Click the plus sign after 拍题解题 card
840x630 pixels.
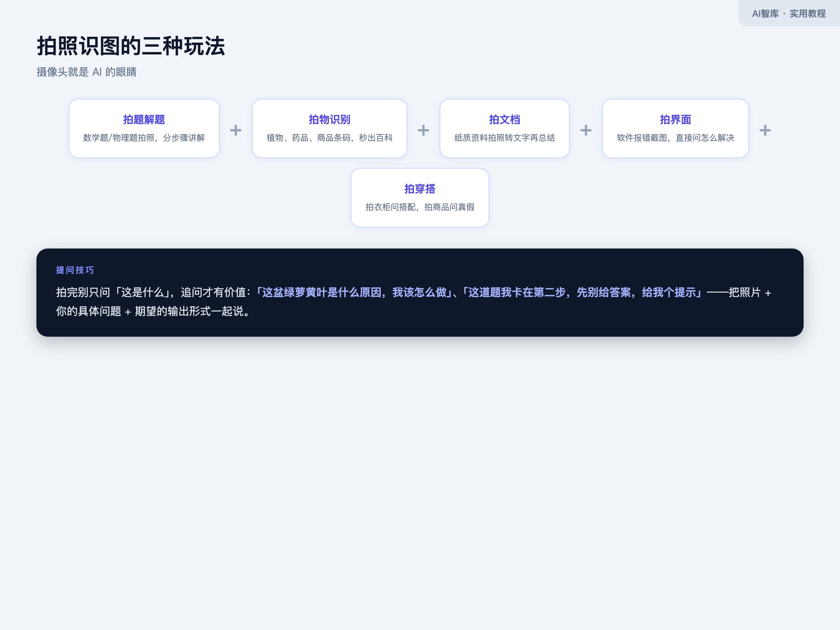236,130
